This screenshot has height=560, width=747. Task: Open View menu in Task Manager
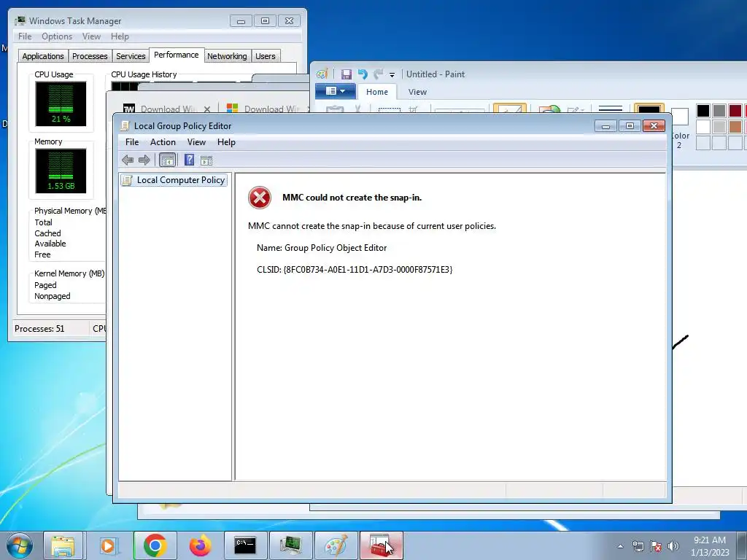coord(91,36)
